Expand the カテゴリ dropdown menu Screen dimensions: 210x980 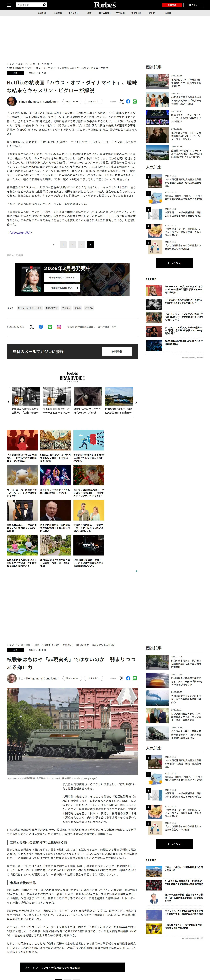pos(74,13)
